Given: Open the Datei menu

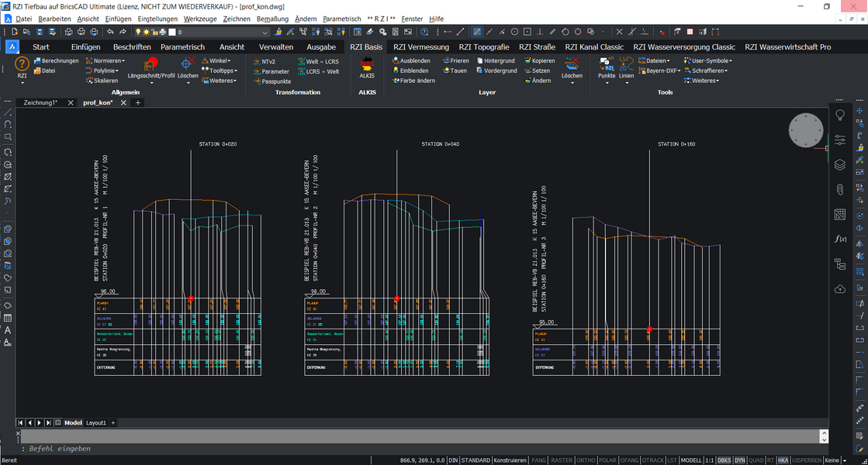Looking at the screenshot, I should (24, 19).
